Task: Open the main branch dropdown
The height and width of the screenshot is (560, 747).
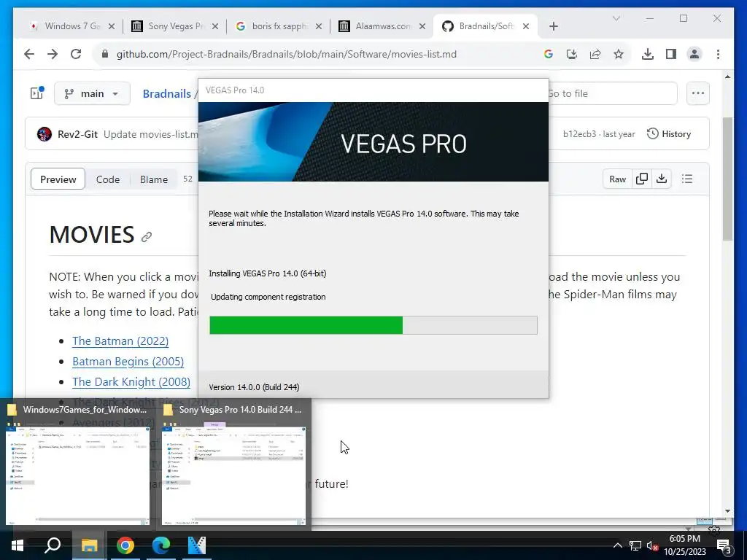Action: (x=92, y=93)
